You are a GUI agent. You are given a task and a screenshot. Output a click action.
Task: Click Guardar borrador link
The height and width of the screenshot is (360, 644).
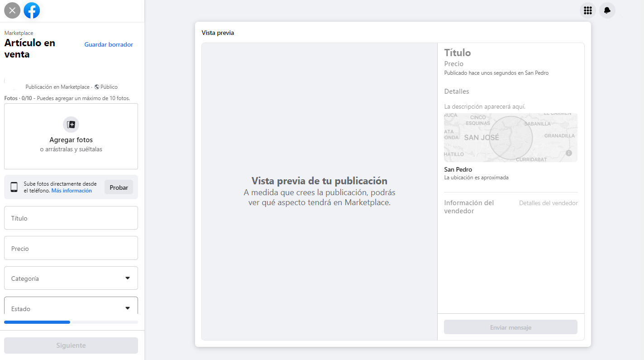pos(109,44)
